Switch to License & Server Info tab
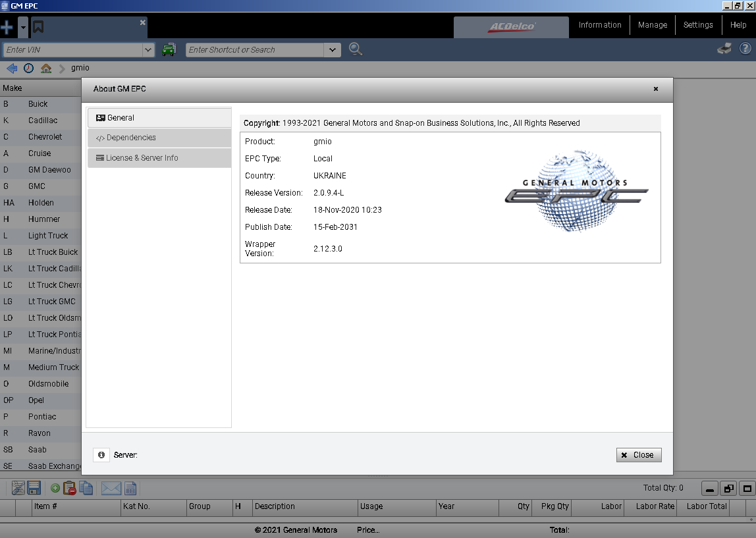Viewport: 756px width, 538px height. 159,158
